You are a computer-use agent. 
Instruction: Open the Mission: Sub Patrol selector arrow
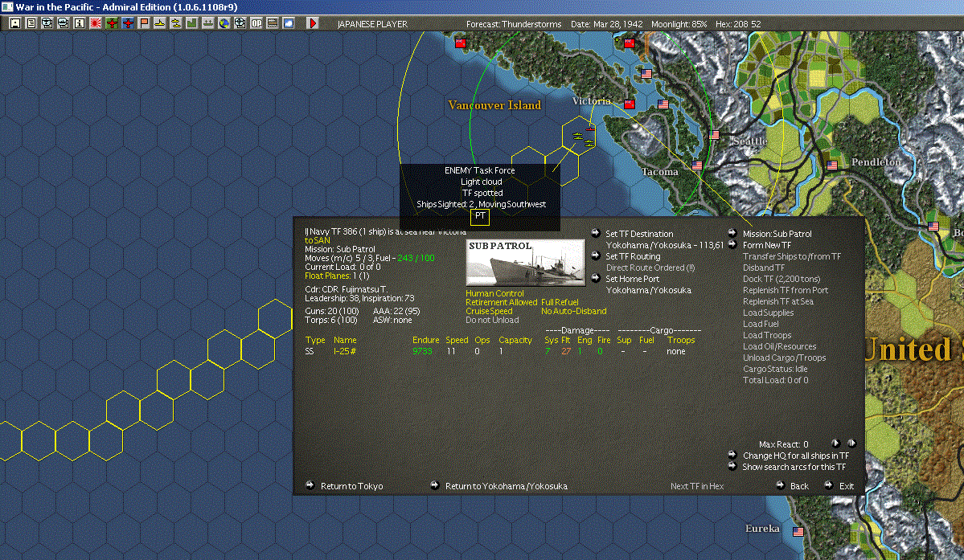click(x=732, y=233)
